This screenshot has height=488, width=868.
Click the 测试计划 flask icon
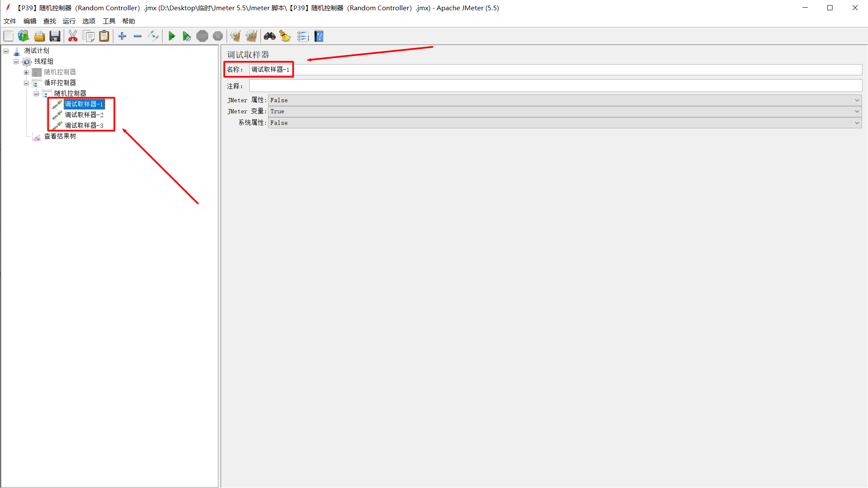click(17, 51)
